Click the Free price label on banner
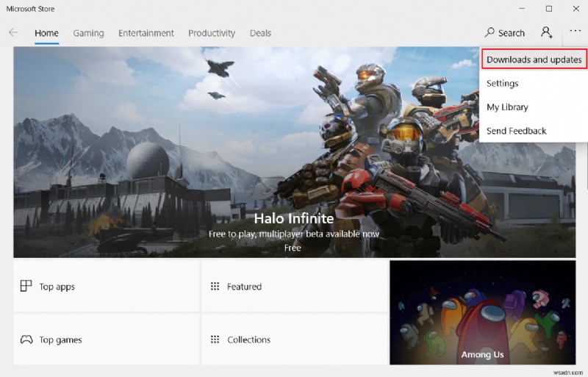588x377 pixels. [x=293, y=248]
